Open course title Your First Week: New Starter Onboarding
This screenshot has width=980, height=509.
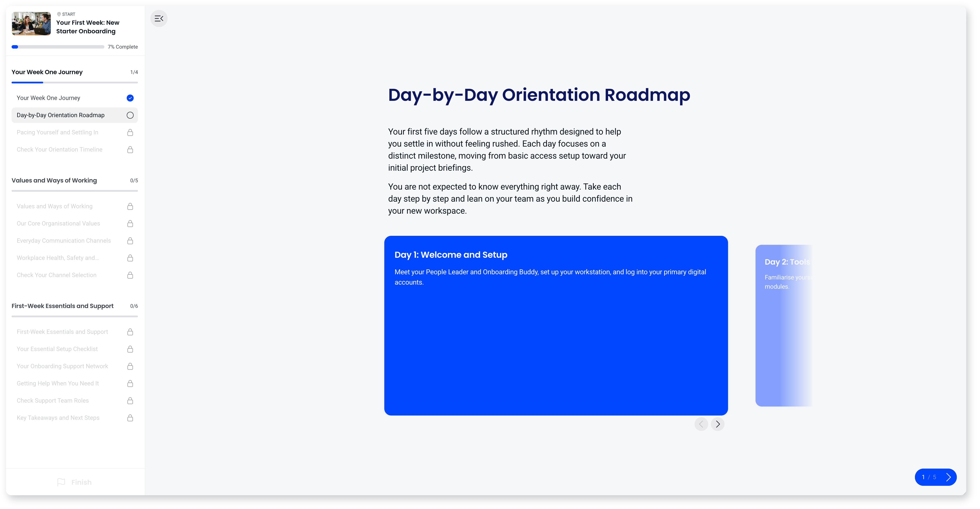(x=88, y=27)
